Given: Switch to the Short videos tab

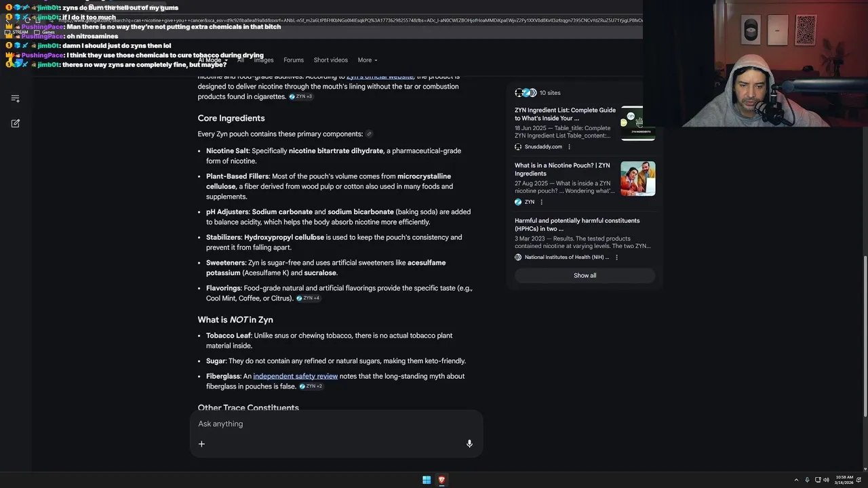Looking at the screenshot, I should click(331, 60).
